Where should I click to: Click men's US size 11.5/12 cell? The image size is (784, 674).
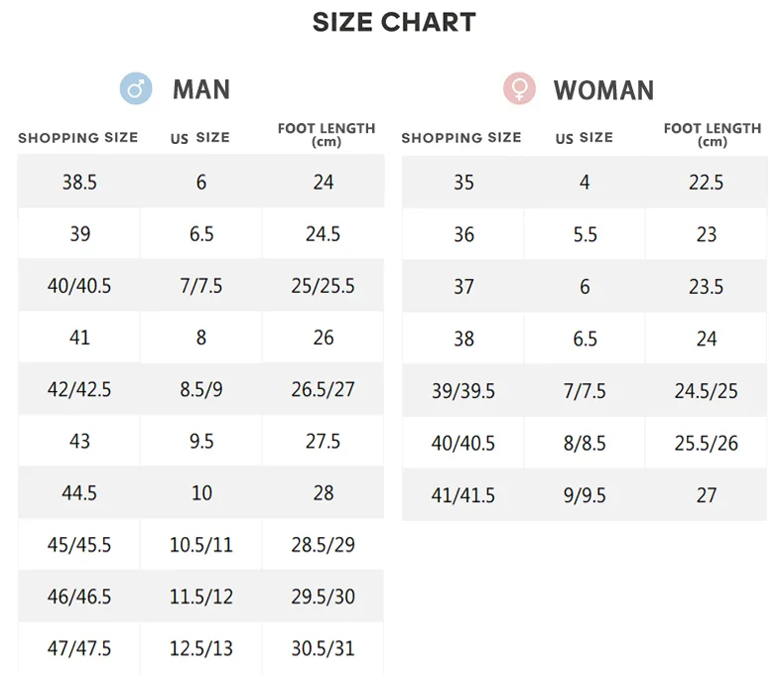click(x=201, y=598)
